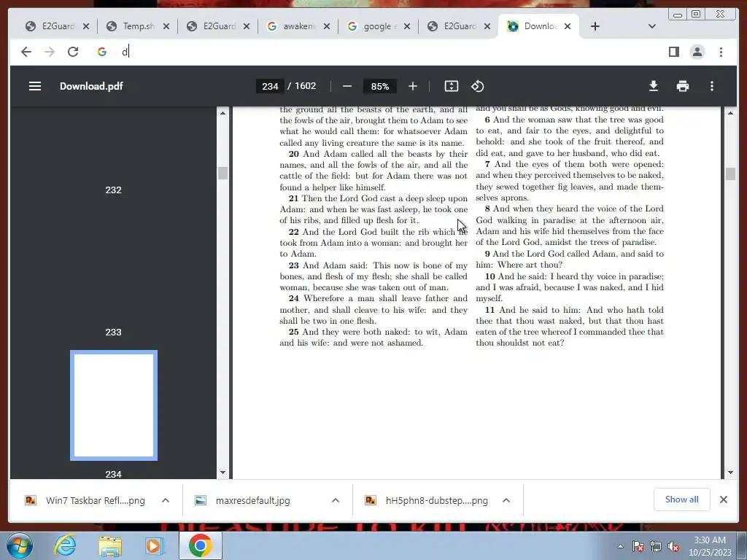Screen dimensions: 747x560
Task: Click the document scrollbar up arrow
Action: 730,113
